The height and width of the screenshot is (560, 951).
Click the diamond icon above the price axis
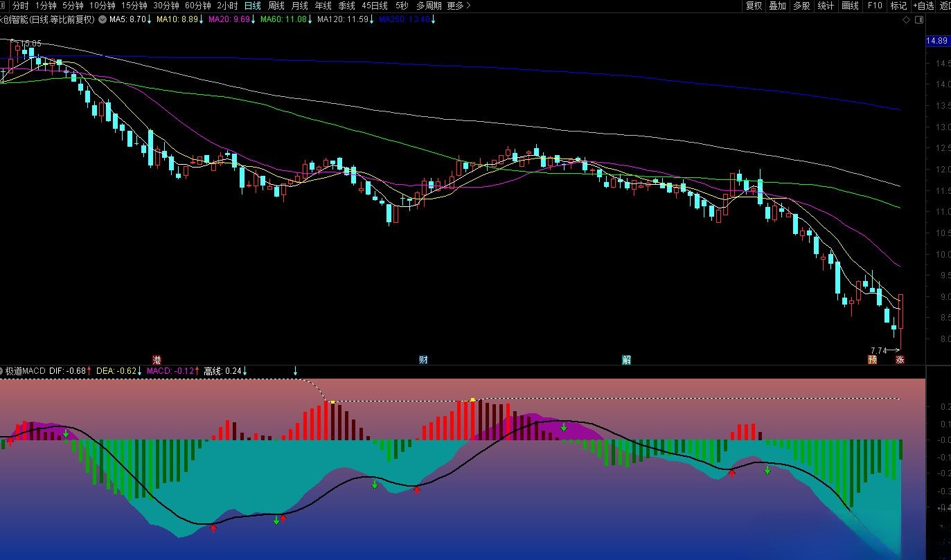pos(906,20)
